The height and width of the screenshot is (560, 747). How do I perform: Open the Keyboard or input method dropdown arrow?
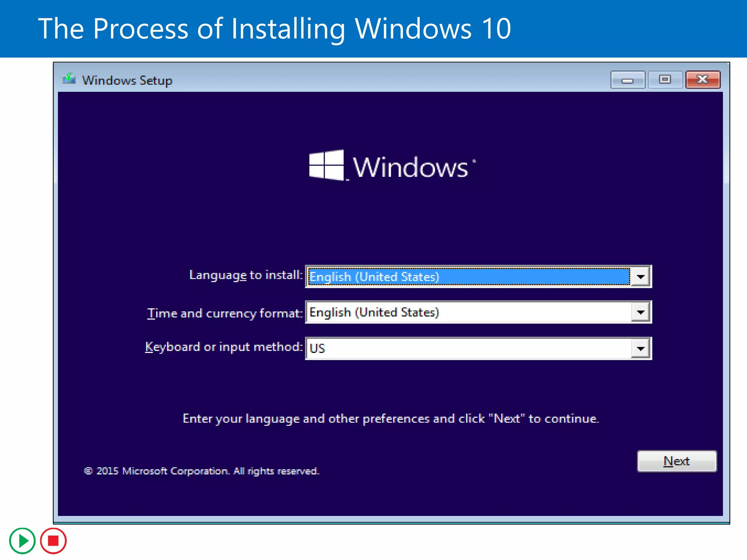point(640,349)
